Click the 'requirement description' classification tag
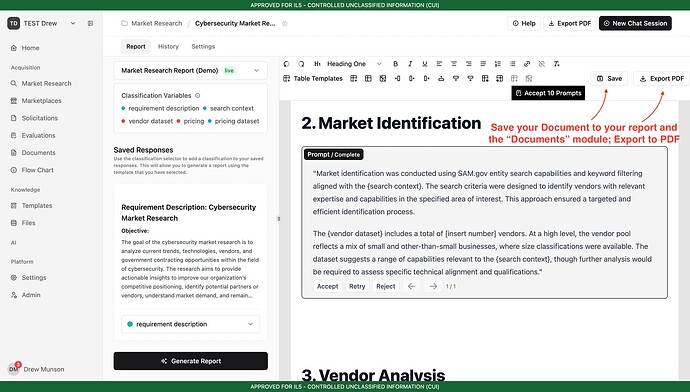This screenshot has width=690, height=392. click(160, 108)
